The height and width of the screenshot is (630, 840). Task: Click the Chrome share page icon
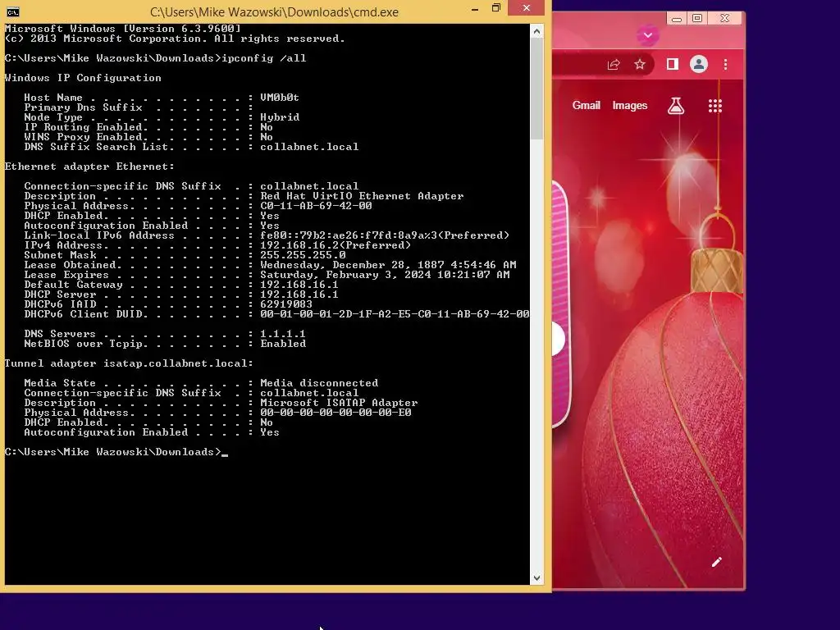coord(614,65)
